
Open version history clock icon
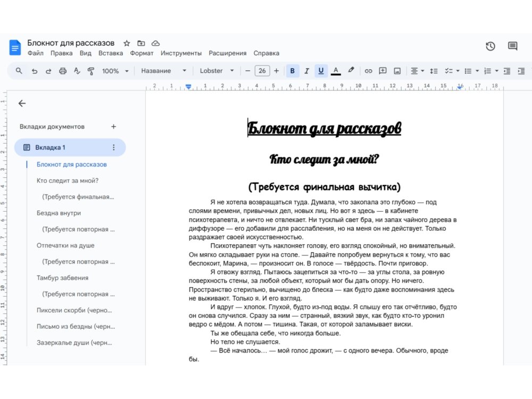pyautogui.click(x=490, y=46)
